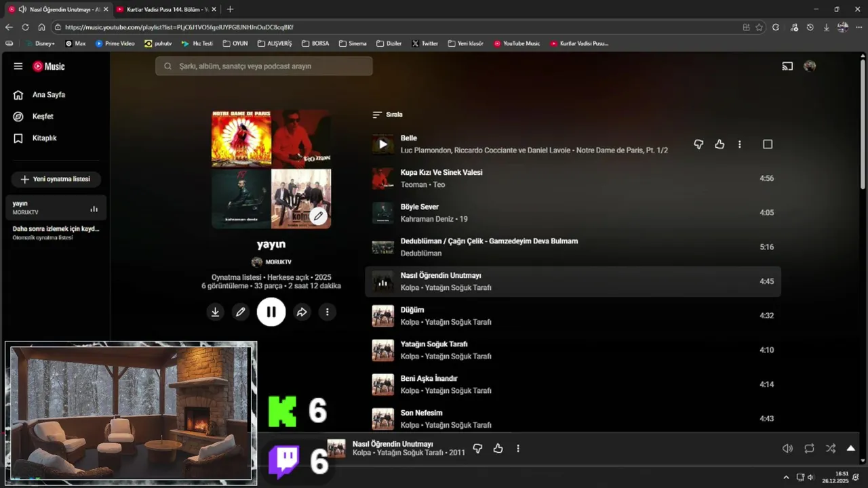868x488 pixels.
Task: Pause the playlist with large round button
Action: point(271,312)
